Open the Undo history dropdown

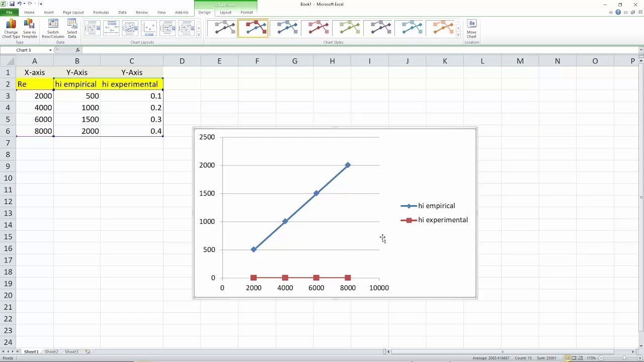pyautogui.click(x=24, y=4)
